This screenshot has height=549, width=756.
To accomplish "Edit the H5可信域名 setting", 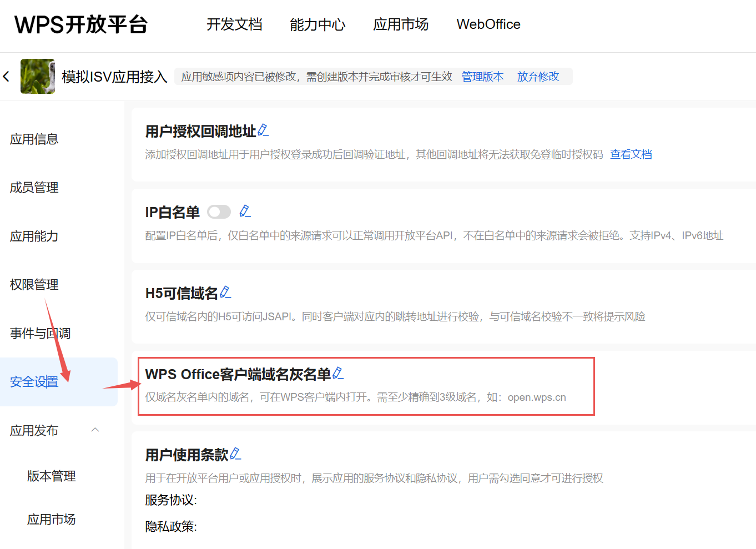I will (x=225, y=292).
